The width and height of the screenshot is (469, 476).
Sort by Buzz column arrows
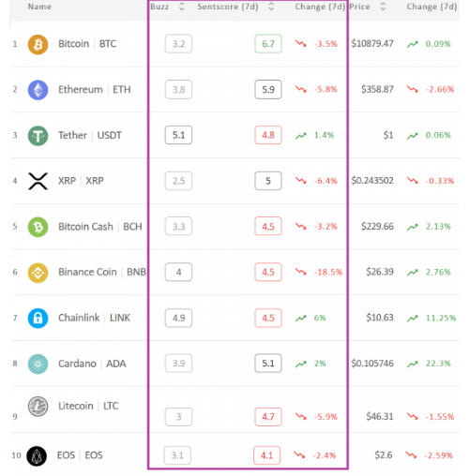(182, 7)
